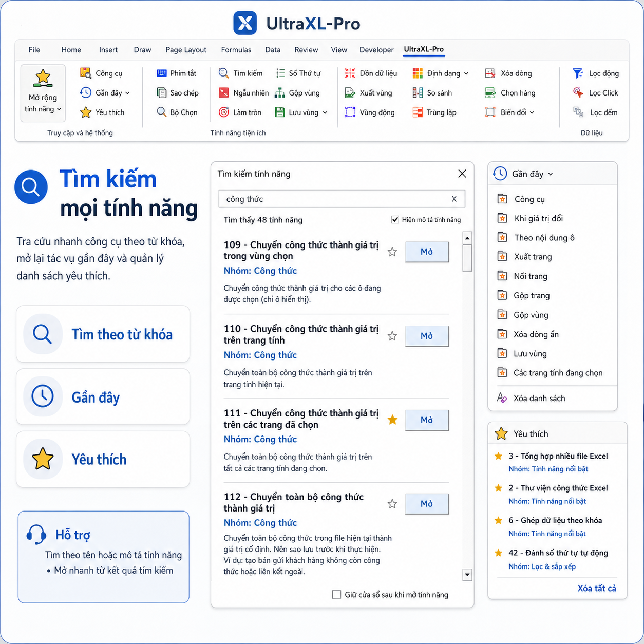
Task: Open the File menu tab
Action: (x=34, y=50)
